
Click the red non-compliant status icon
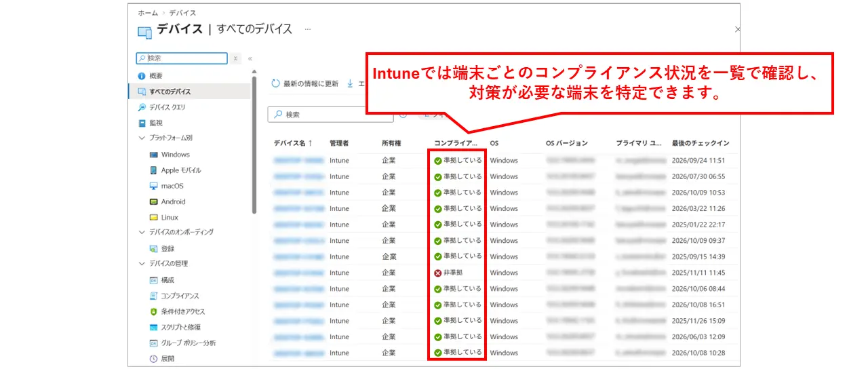[x=438, y=273]
